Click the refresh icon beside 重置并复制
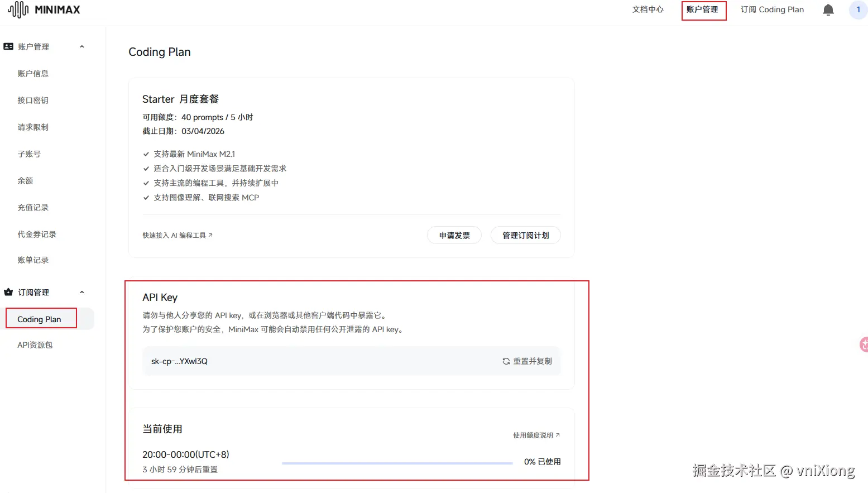 (506, 361)
